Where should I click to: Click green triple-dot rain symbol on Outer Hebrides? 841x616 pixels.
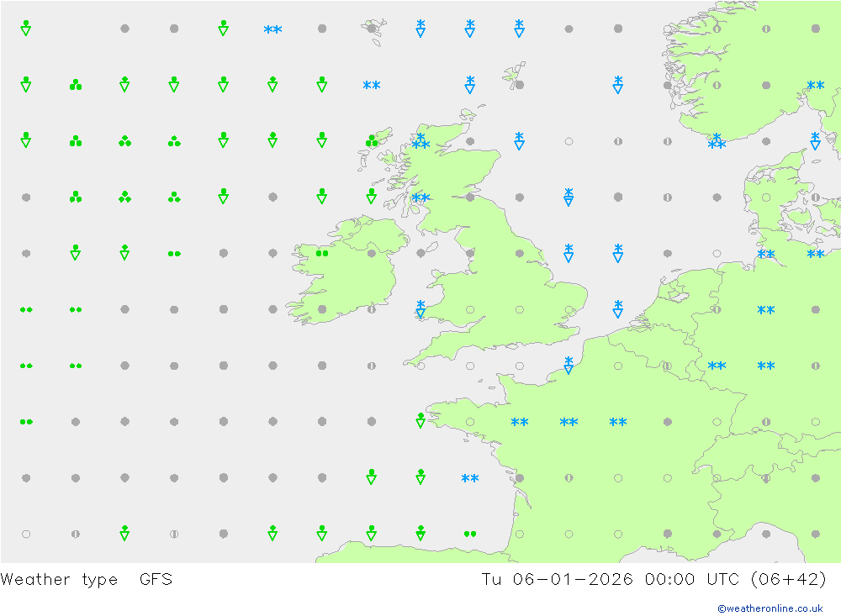tap(372, 141)
